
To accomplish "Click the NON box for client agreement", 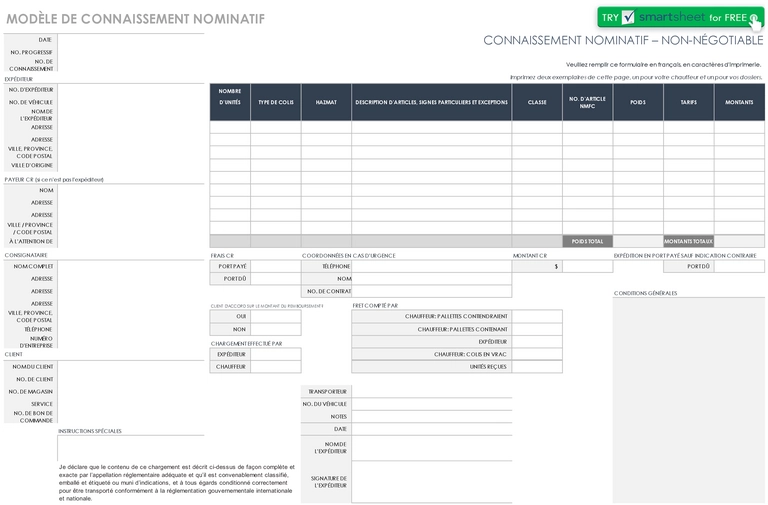I will (276, 329).
